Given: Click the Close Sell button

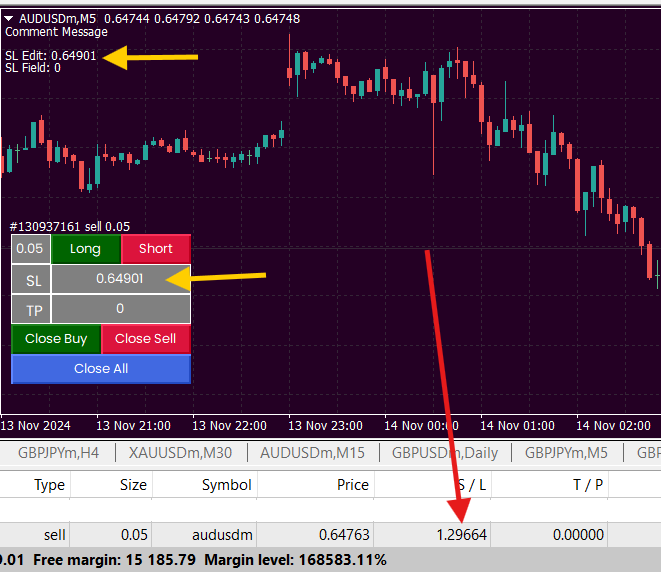Looking at the screenshot, I should [146, 339].
